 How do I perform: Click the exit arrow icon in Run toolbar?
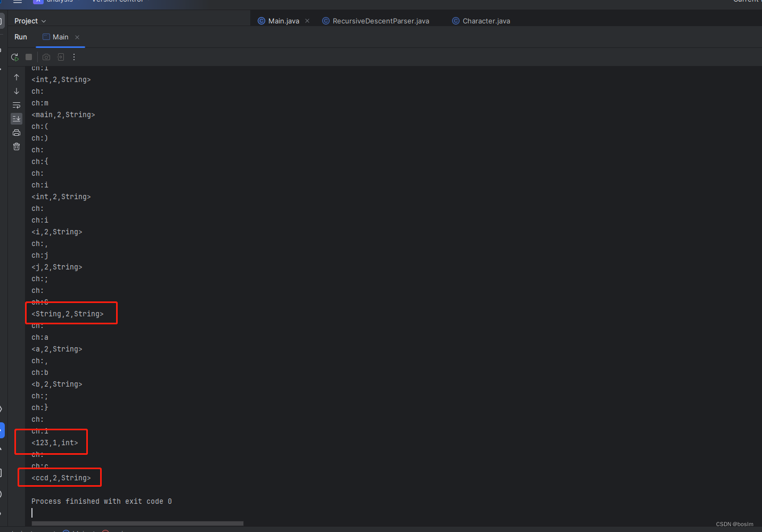(61, 57)
